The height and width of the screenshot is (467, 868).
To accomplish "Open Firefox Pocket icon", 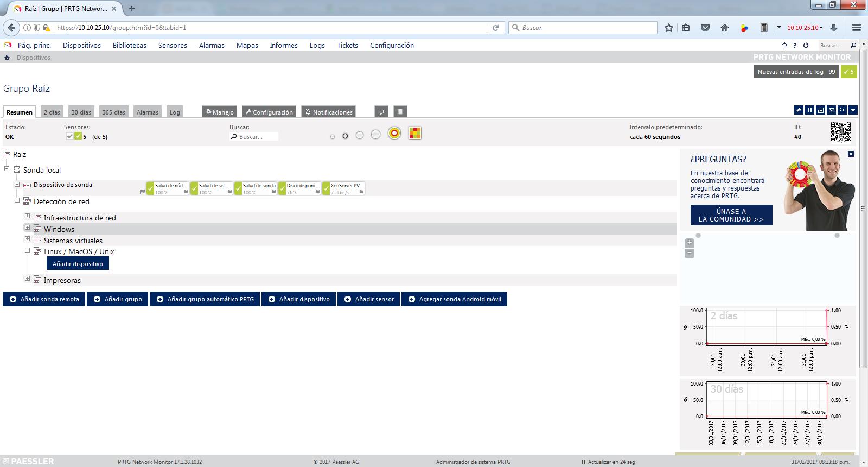I will coord(705,28).
